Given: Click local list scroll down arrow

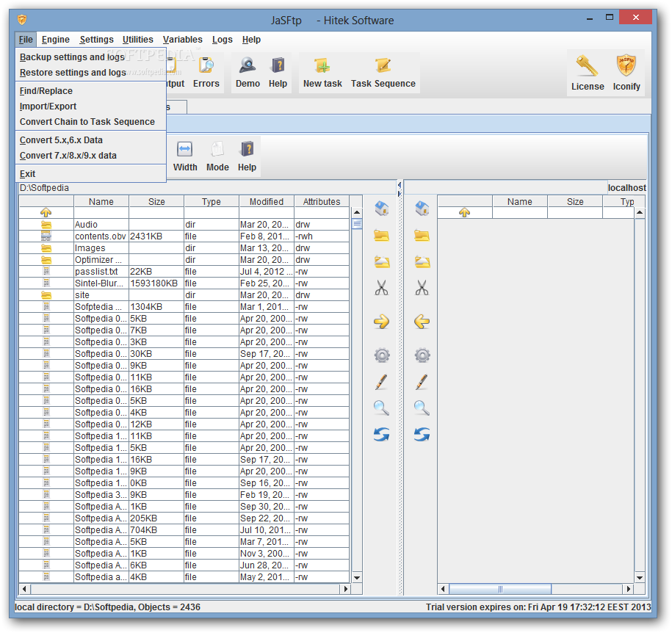Looking at the screenshot, I should [357, 578].
